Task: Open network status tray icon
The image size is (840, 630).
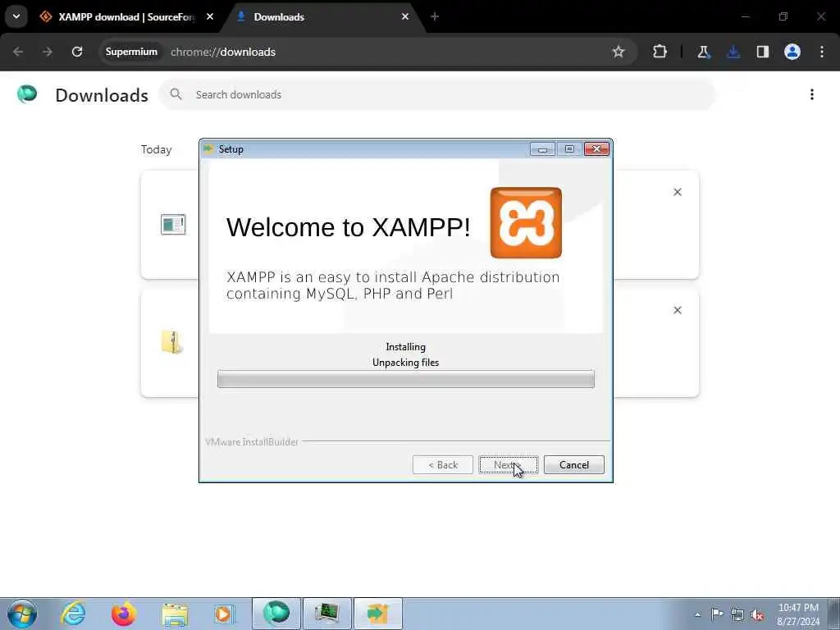Action: pos(737,614)
